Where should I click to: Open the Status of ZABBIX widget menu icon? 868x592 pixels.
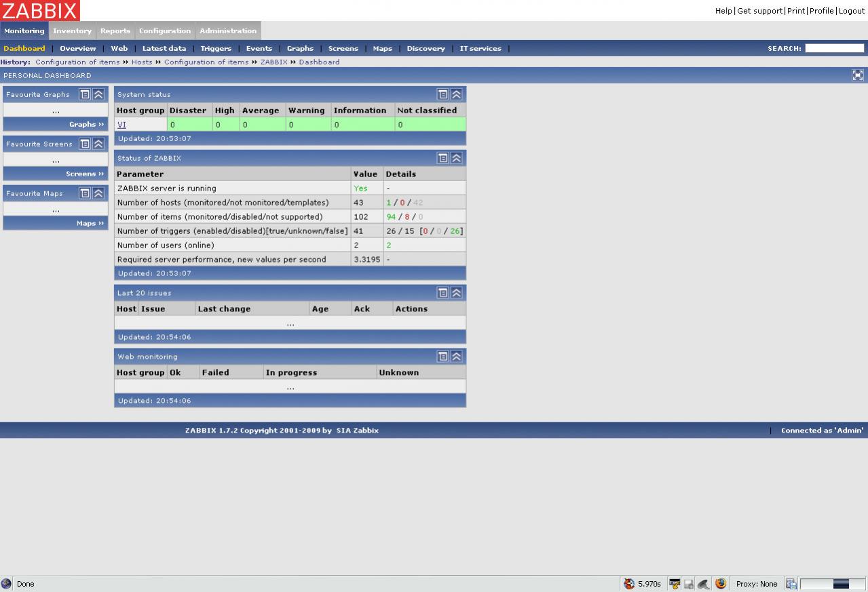pyautogui.click(x=442, y=158)
